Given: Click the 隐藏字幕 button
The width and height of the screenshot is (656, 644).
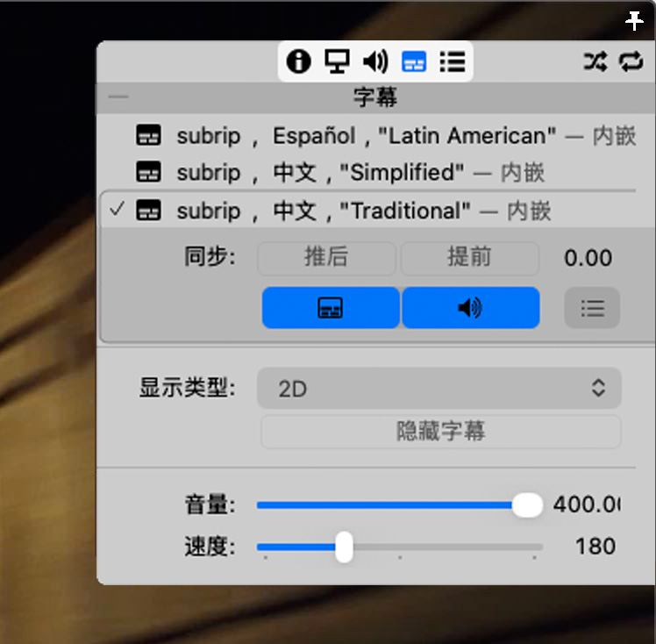Looking at the screenshot, I should point(440,432).
